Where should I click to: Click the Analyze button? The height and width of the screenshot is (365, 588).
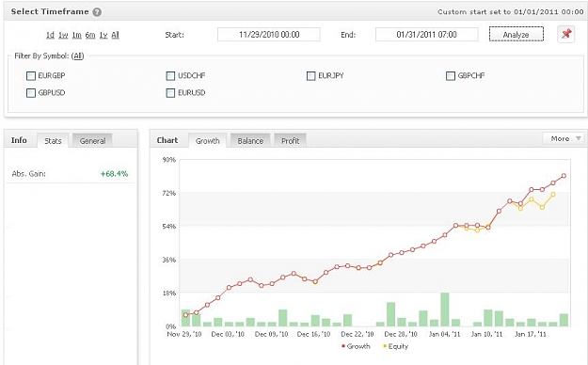tap(516, 34)
